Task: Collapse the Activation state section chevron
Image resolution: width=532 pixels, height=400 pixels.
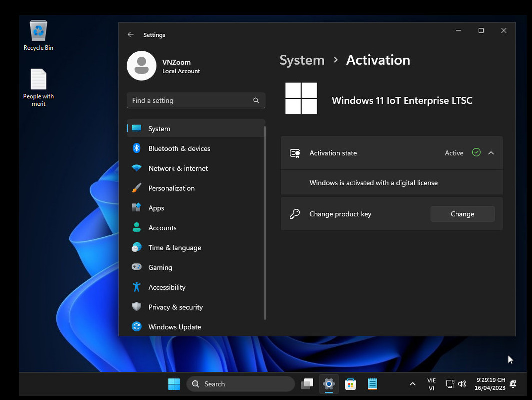Action: (x=491, y=153)
